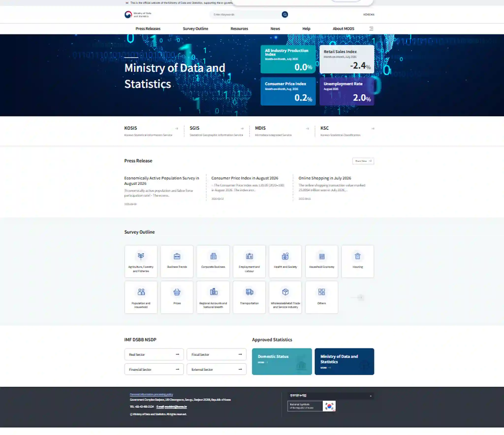Image resolution: width=504 pixels, height=435 pixels.
Task: Open Regional Accounts and National Wealth card
Action: (213, 297)
